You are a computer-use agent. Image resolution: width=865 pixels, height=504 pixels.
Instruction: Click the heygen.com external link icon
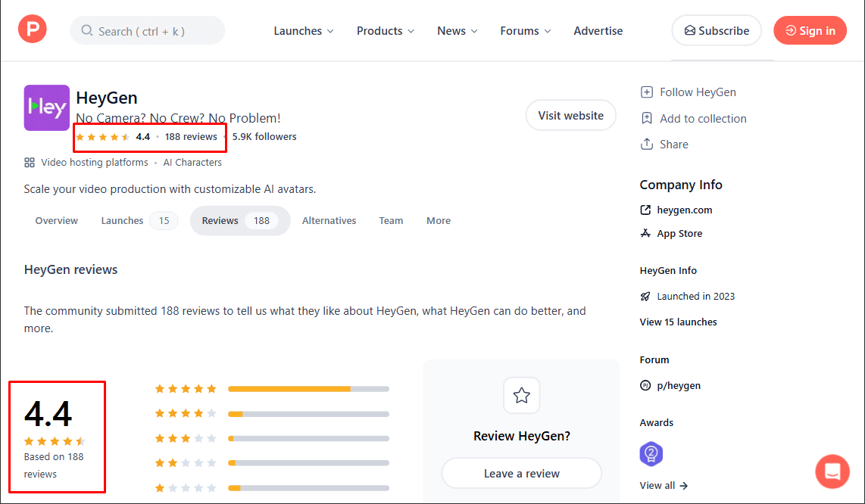tap(645, 210)
